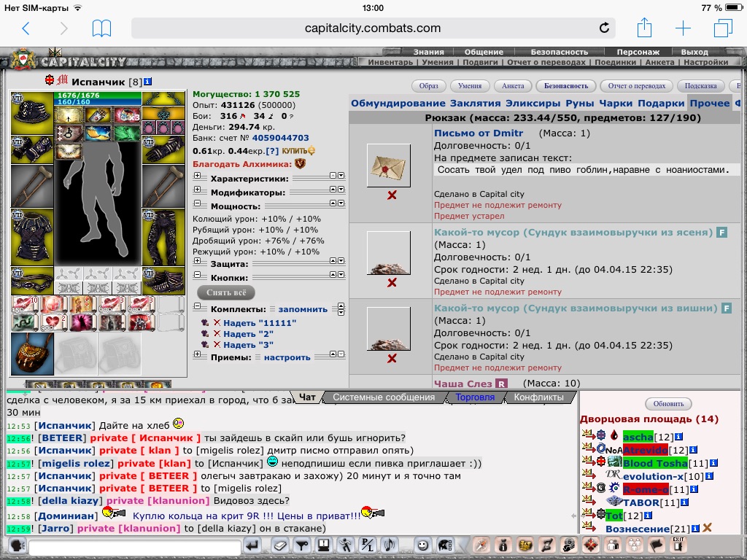Switch to the Обмундирование inventory tab
747x560 pixels.
pyautogui.click(x=398, y=104)
